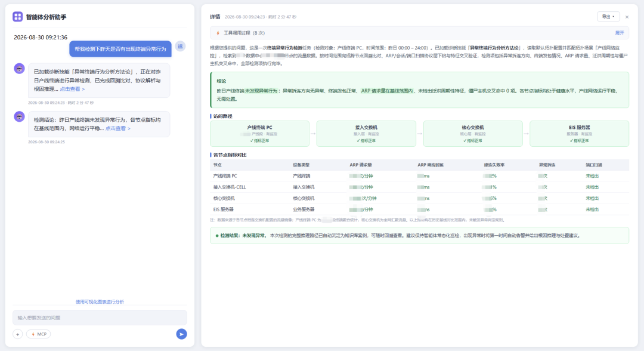Viewport: 644px width, 351px height.
Task: Click 使用可视化图表进行分析 link
Action: 100,301
